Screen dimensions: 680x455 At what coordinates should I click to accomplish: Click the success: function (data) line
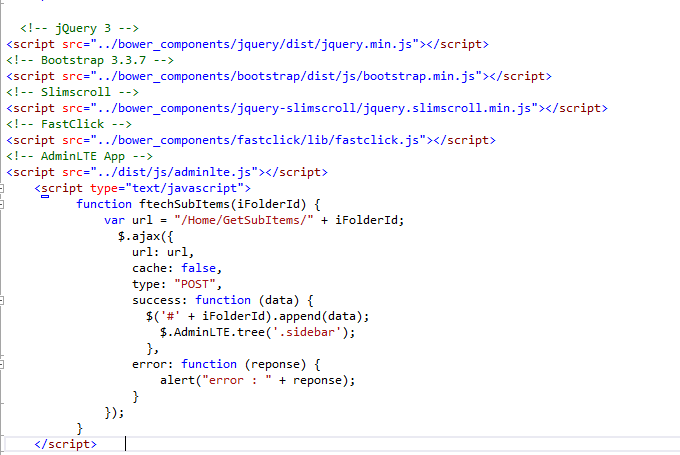click(222, 300)
